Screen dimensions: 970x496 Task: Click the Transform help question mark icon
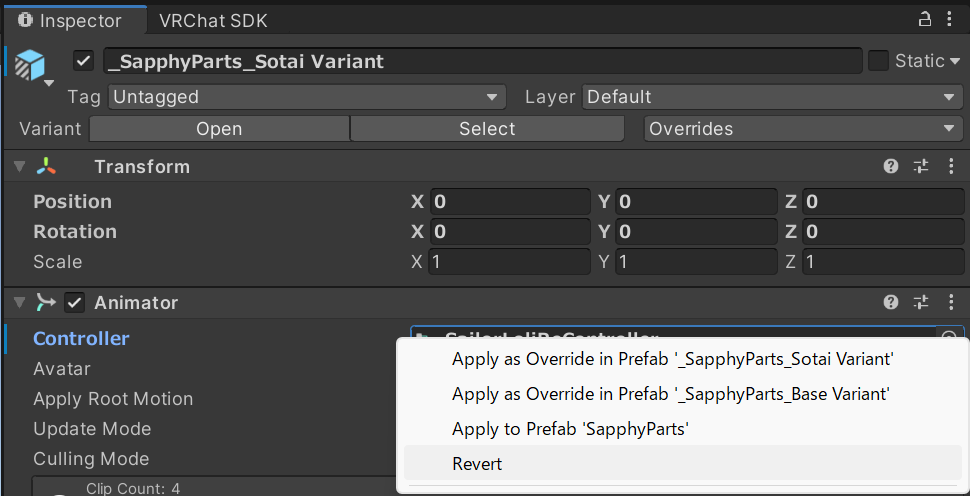tap(891, 167)
